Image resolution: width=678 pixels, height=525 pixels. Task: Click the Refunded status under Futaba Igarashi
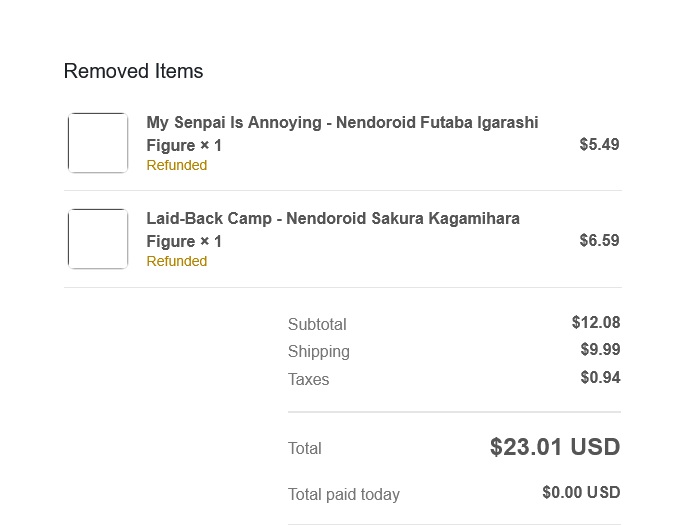click(x=177, y=166)
